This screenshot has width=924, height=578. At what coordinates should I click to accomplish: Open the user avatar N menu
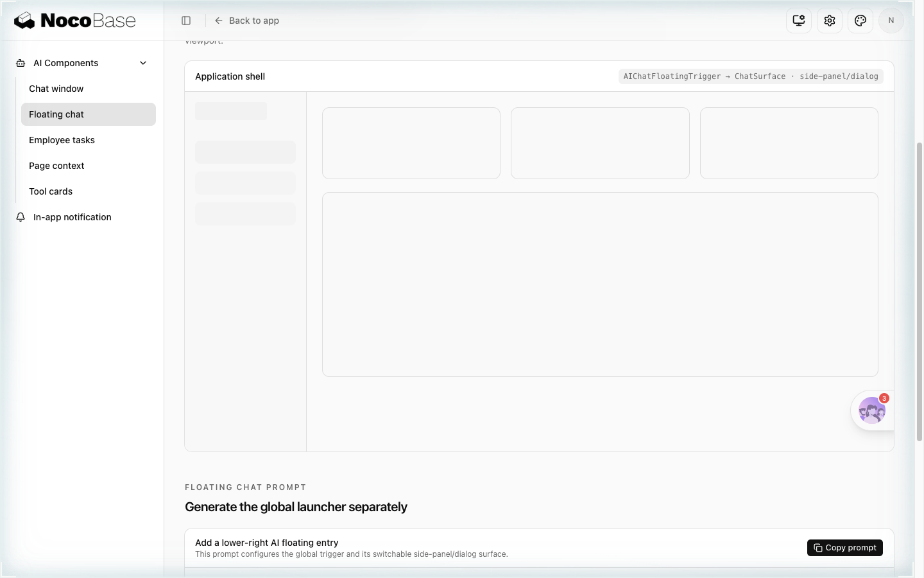click(x=891, y=21)
